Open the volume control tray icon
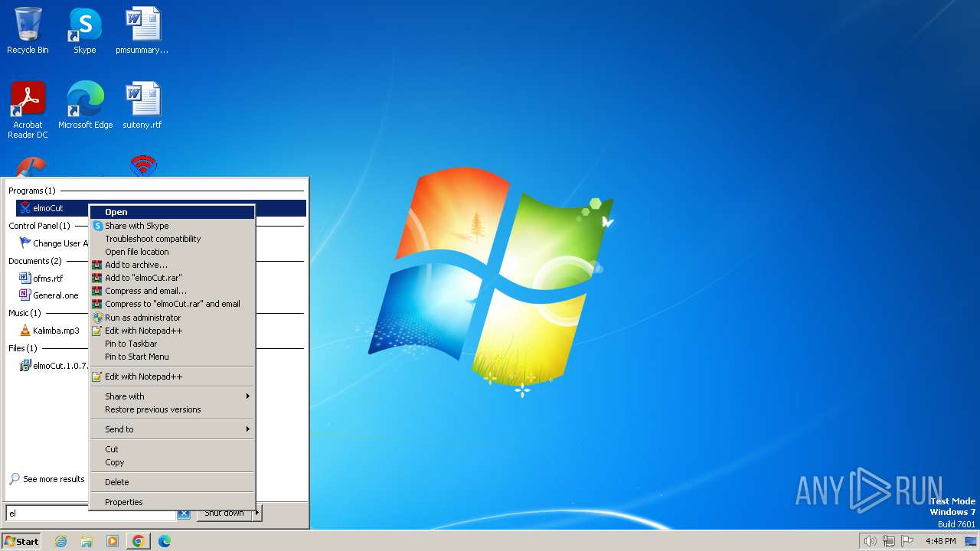The image size is (980, 551). 870,541
